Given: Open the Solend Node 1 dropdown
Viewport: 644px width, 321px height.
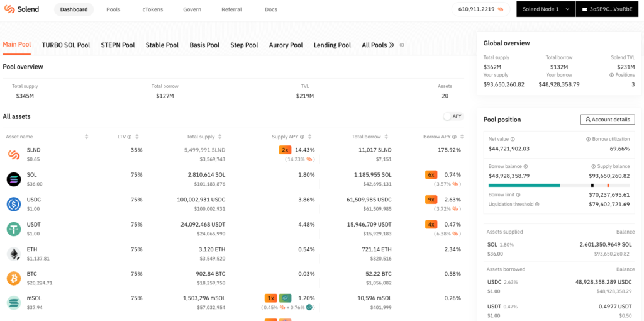Looking at the screenshot, I should pos(546,9).
